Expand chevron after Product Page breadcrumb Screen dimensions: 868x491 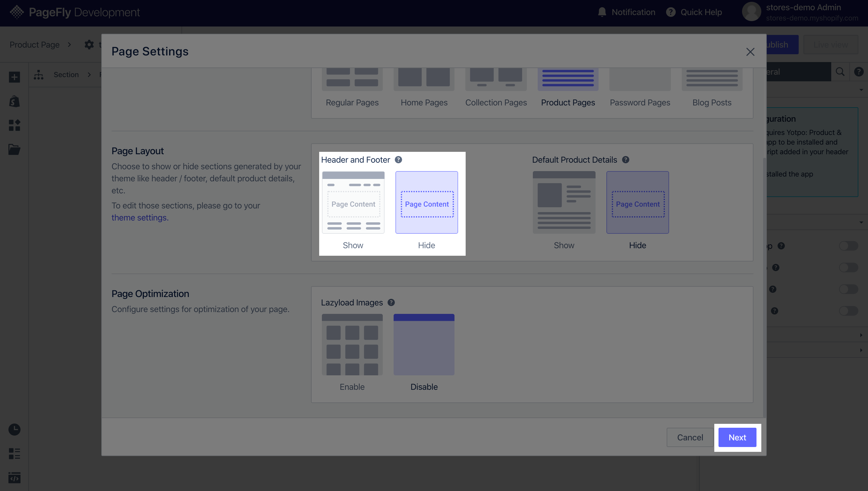[69, 45]
